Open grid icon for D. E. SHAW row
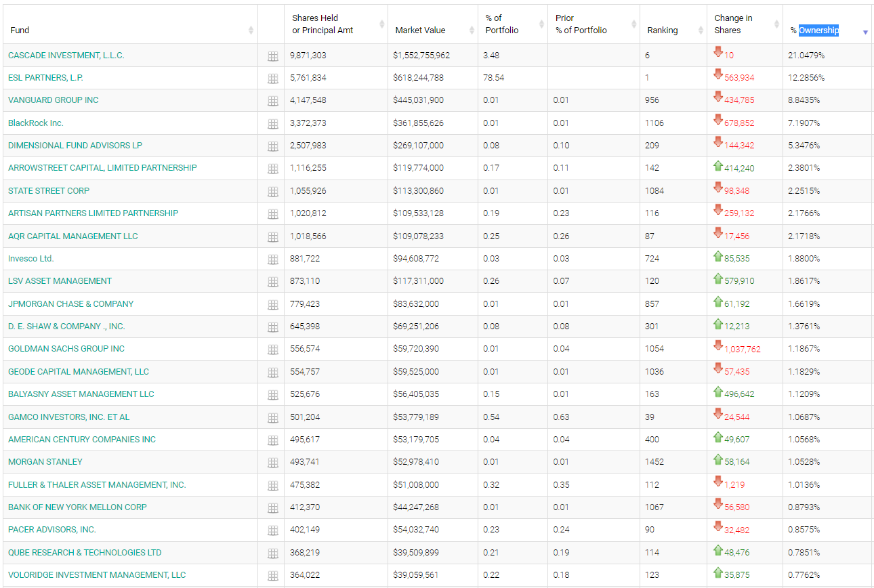 point(273,327)
